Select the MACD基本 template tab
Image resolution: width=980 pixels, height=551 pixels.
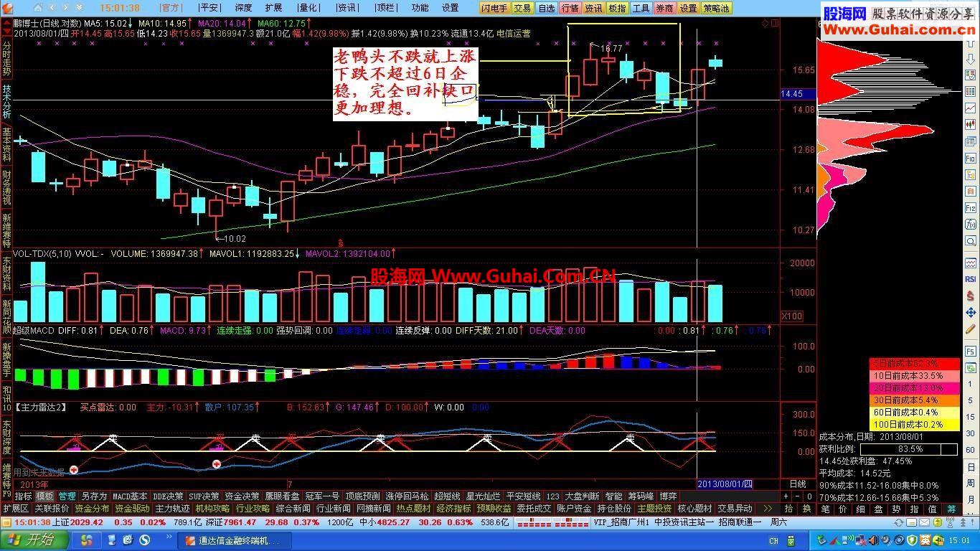click(131, 496)
